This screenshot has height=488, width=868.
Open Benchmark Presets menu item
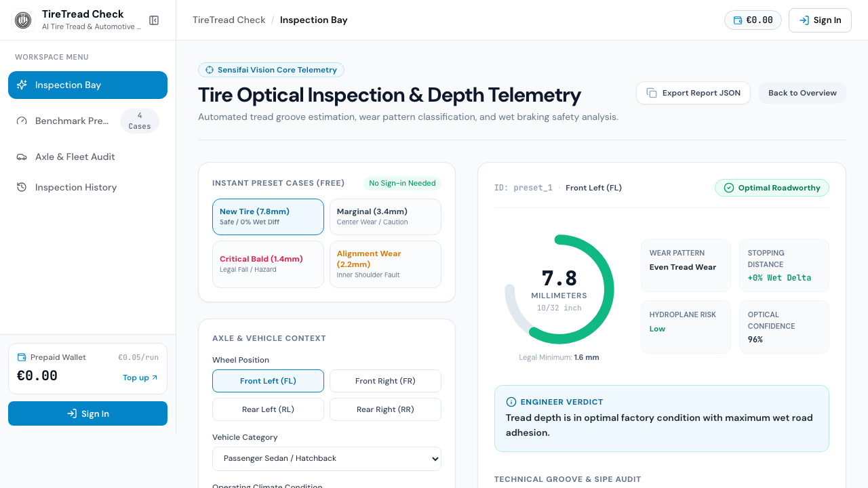[87, 121]
